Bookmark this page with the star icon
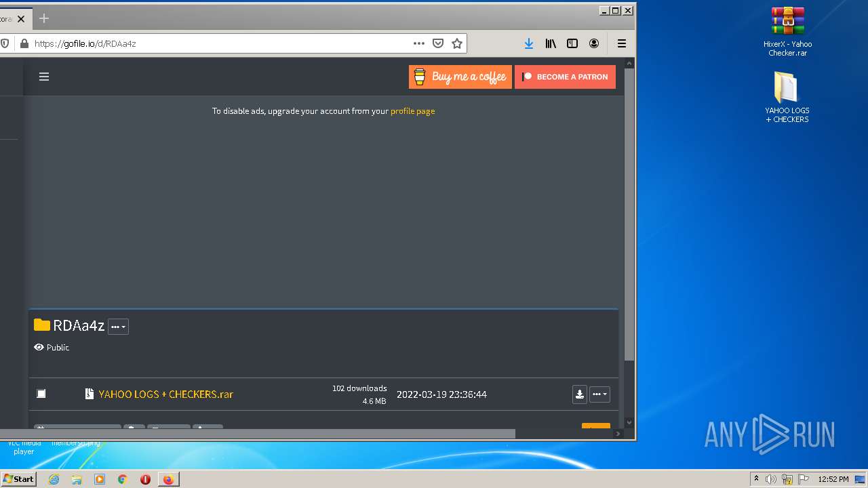 point(457,43)
